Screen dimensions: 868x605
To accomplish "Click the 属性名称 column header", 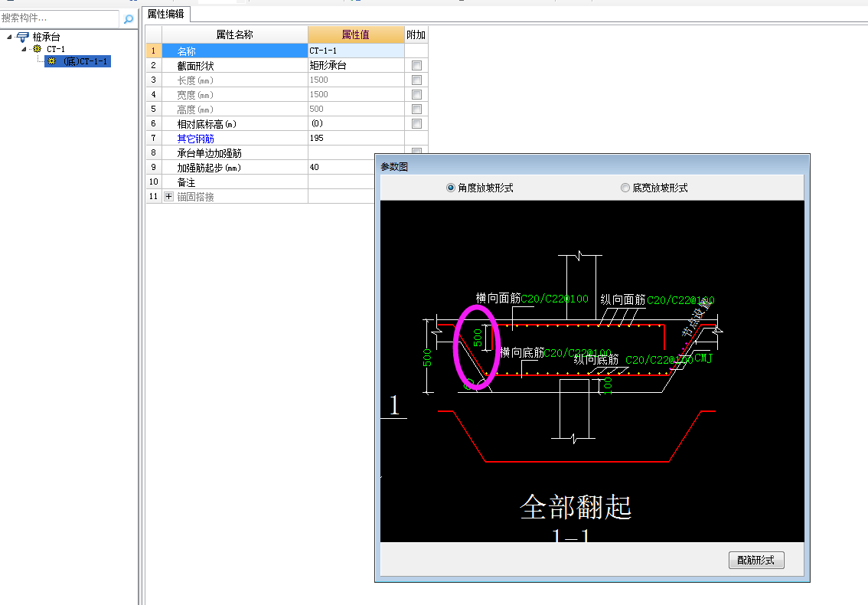I will pyautogui.click(x=235, y=34).
